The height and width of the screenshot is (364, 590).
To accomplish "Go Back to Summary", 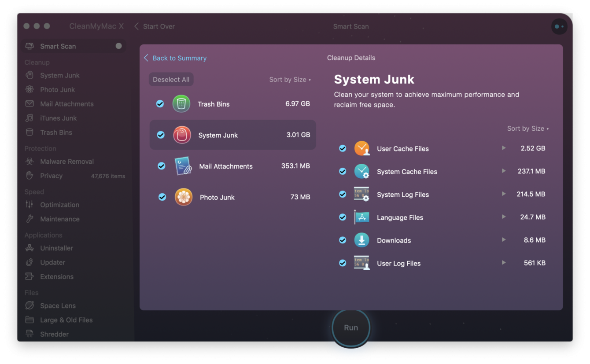I will pos(175,58).
